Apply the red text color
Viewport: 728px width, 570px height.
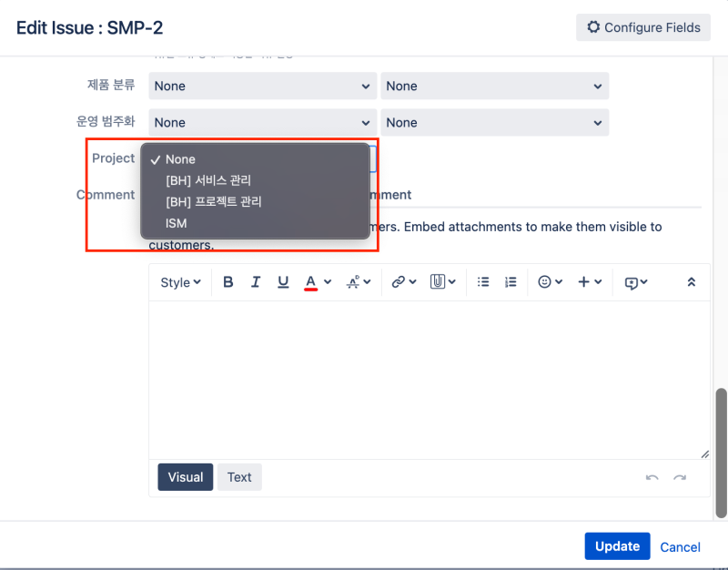tap(310, 282)
